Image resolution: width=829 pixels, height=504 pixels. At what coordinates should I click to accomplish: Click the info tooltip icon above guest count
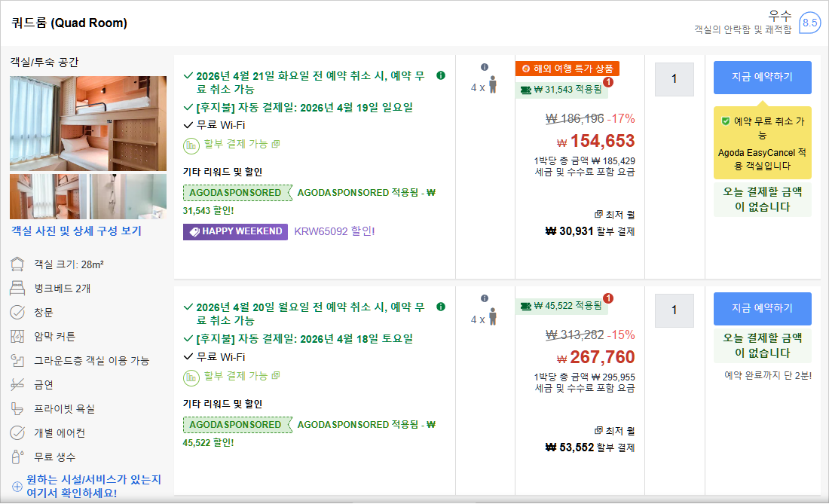[x=486, y=68]
